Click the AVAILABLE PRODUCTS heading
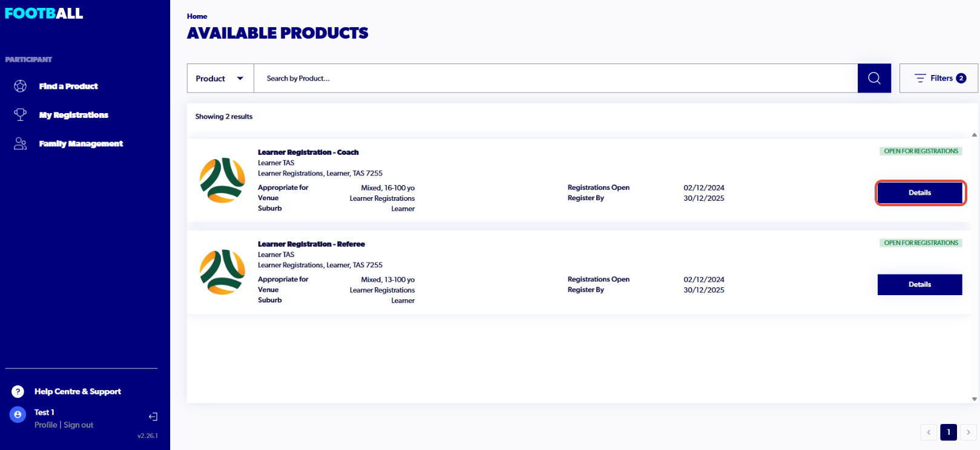 pos(278,33)
